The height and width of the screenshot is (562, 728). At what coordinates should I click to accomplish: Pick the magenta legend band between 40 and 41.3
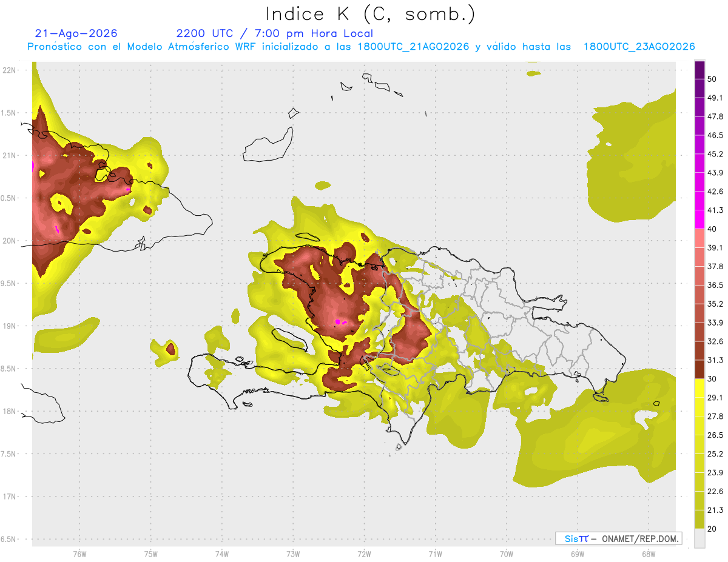point(699,219)
